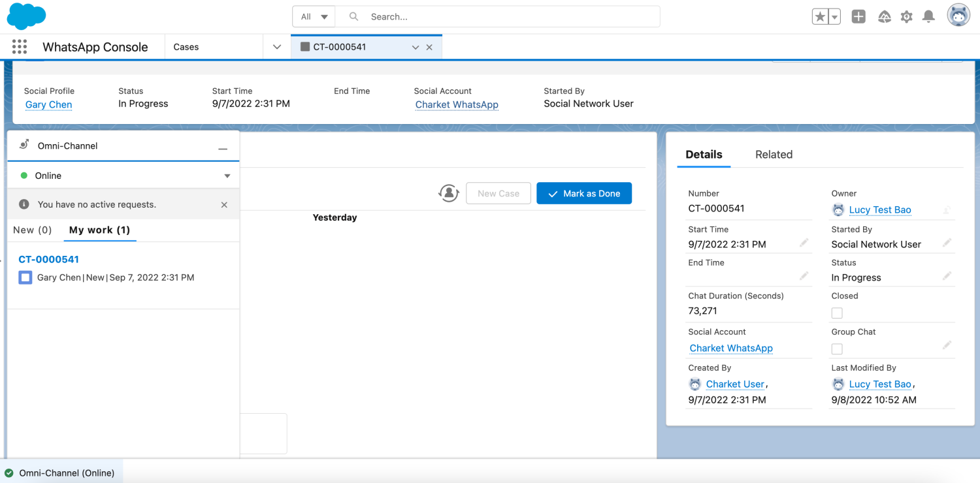Open the Favorites star icon

tap(820, 17)
